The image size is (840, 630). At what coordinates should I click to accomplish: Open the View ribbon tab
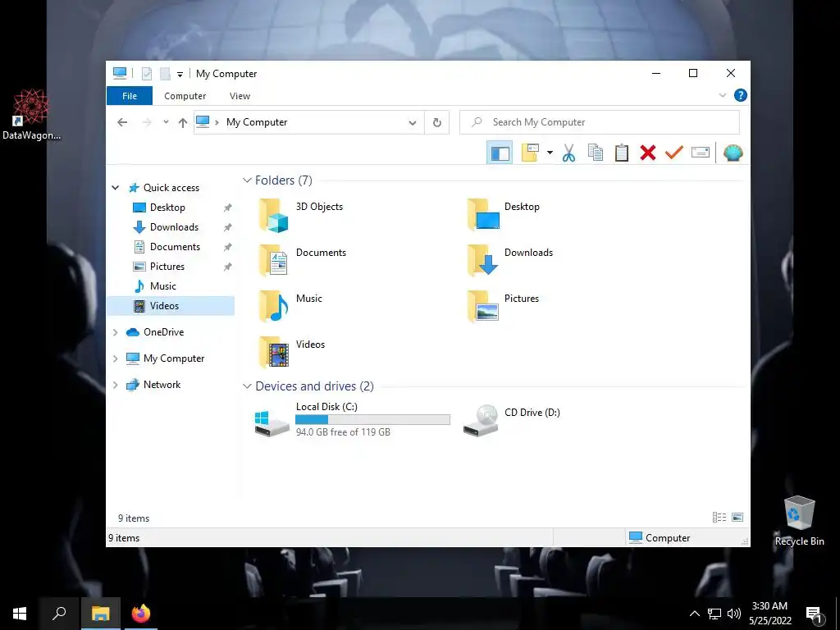coord(240,96)
